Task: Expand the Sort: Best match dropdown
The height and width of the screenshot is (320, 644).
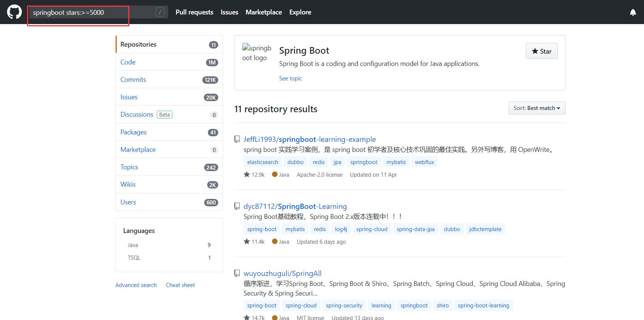Action: coord(537,108)
